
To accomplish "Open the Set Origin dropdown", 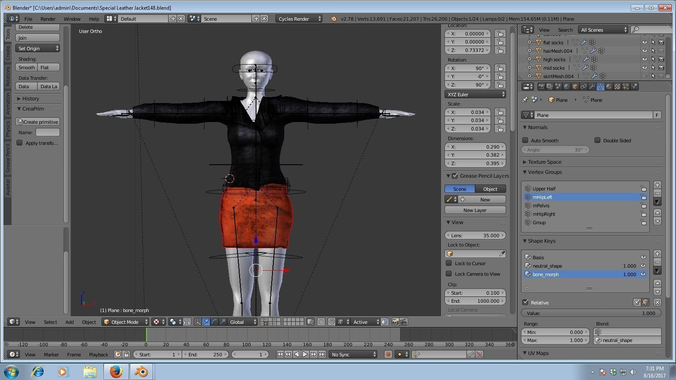I will [x=38, y=48].
